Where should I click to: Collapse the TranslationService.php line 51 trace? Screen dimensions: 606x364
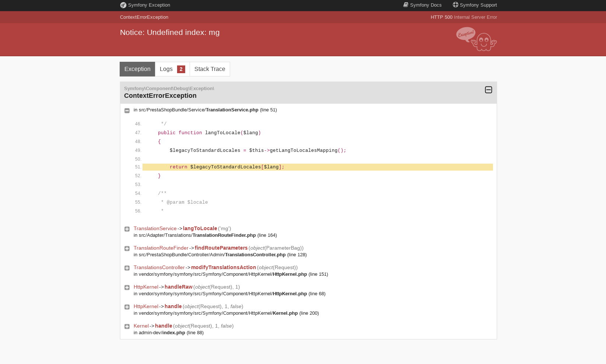(x=127, y=111)
